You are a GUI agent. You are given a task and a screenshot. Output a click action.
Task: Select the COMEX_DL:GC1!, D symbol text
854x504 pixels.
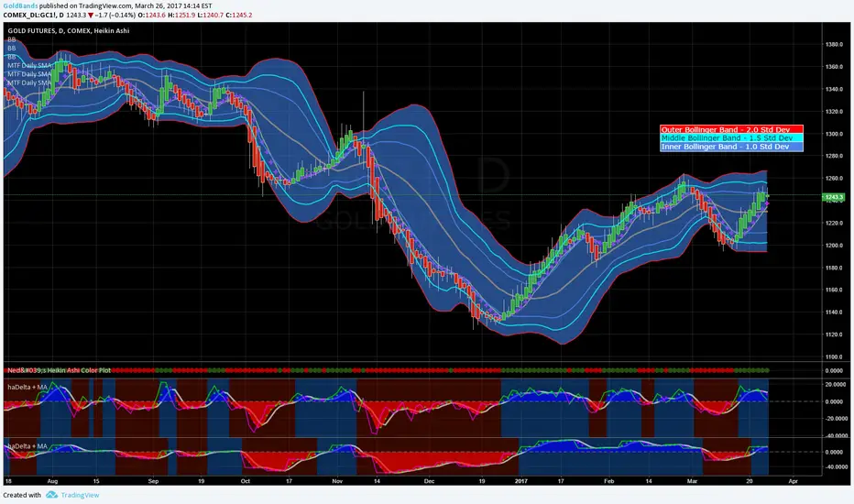(33, 16)
